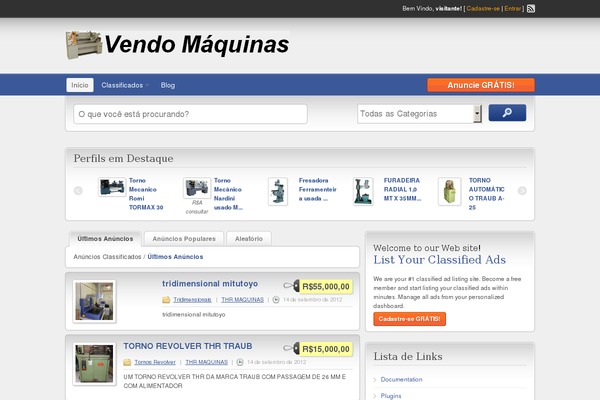Image resolution: width=600 pixels, height=400 pixels.
Task: Open THR MAQUINAS link under TORNO REVOLVER
Action: [207, 362]
